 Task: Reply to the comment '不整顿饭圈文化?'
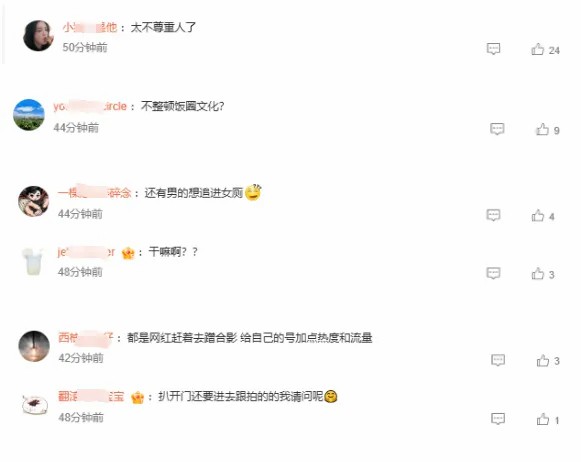tap(497, 129)
